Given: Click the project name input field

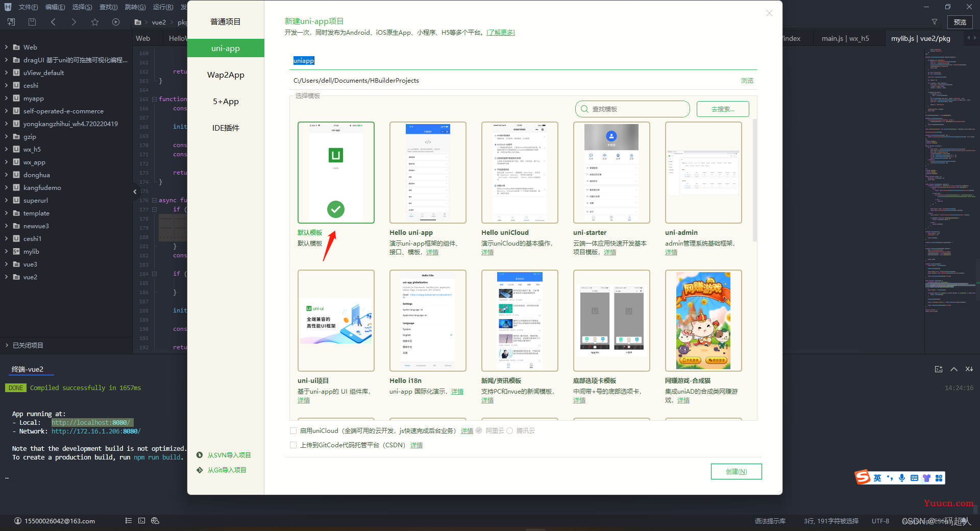Looking at the screenshot, I should pyautogui.click(x=523, y=61).
